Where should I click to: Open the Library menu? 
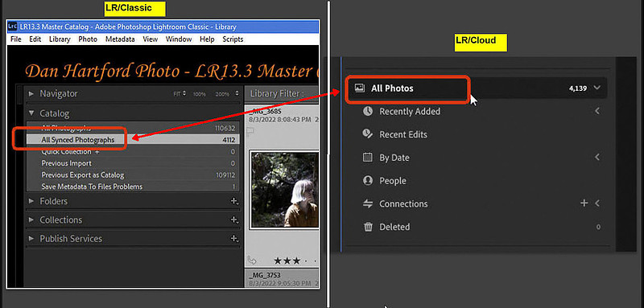(60, 39)
